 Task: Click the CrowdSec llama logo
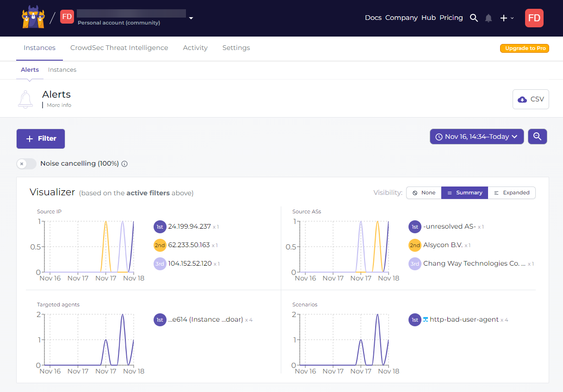[x=33, y=18]
